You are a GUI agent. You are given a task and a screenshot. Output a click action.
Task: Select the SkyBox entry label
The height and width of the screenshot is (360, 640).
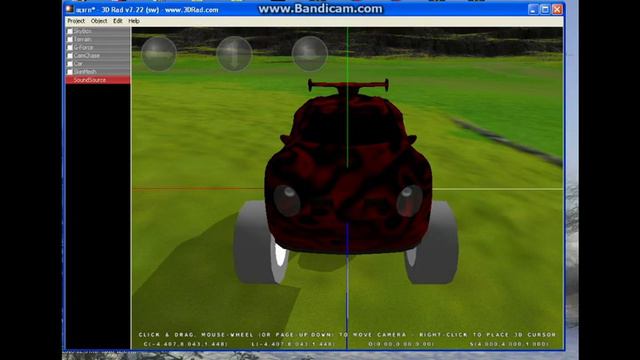(82, 31)
